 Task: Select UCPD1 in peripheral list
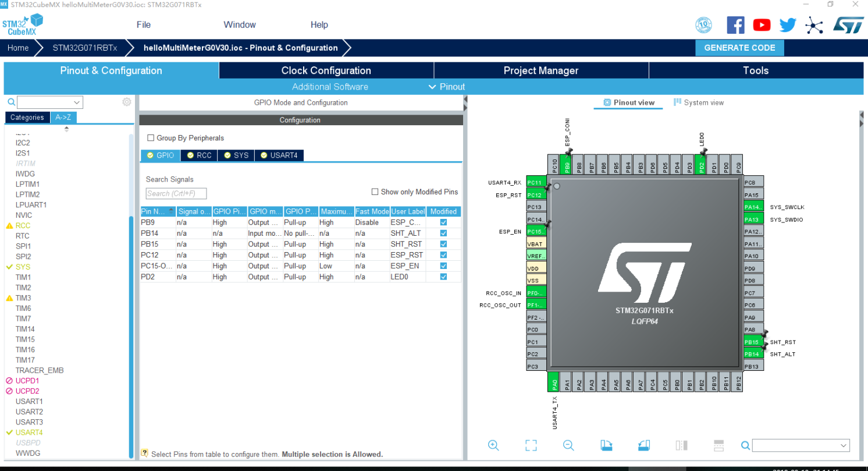tap(27, 381)
